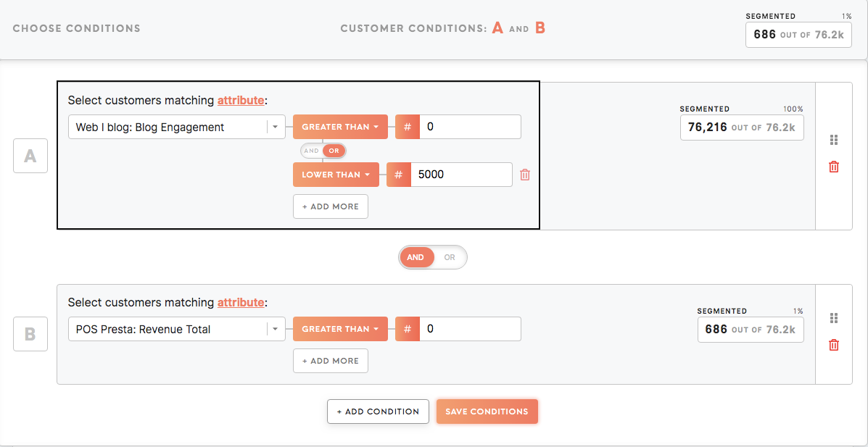Viewport: 868px width, 447px height.
Task: Switch condition A inner toggle to AND
Action: pos(311,151)
